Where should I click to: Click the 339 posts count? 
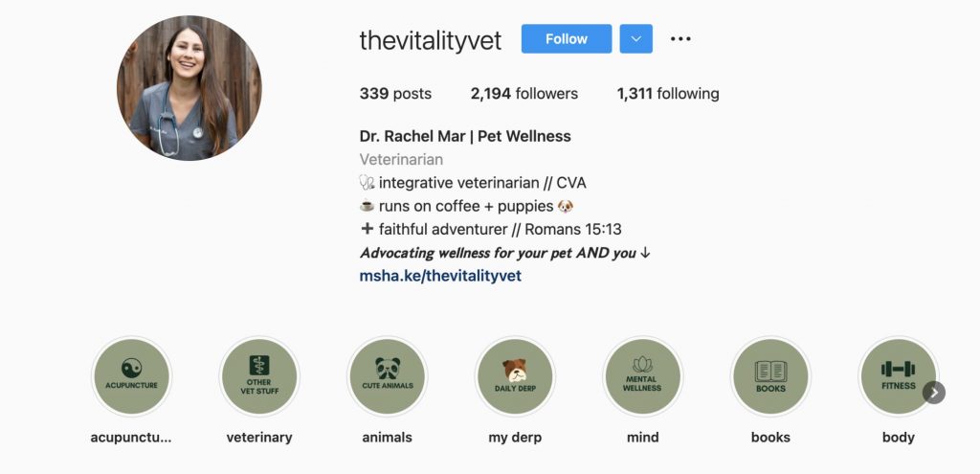(x=395, y=94)
